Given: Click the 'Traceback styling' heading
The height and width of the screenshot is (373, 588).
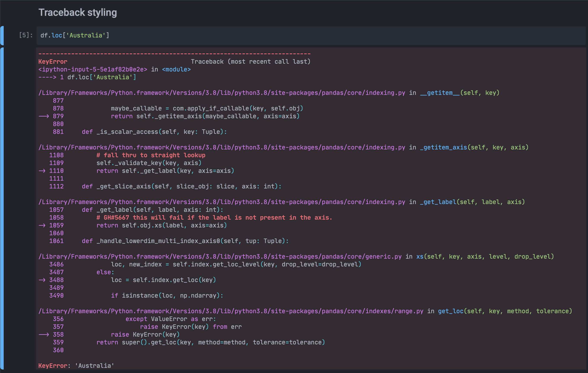Looking at the screenshot, I should 78,13.
